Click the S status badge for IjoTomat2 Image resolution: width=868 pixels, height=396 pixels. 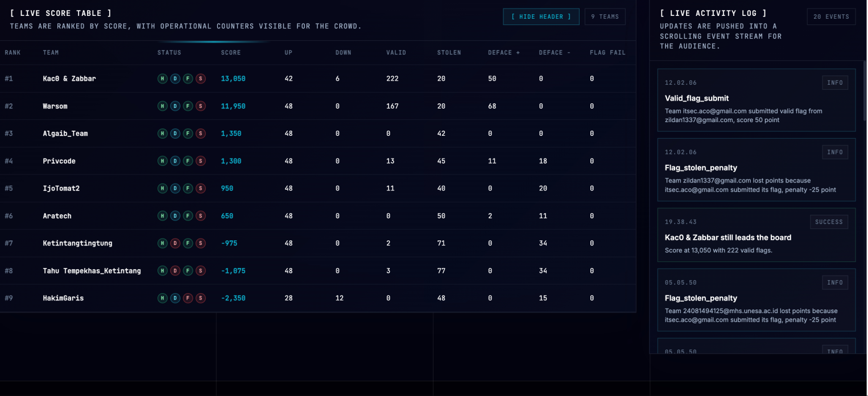[201, 189]
